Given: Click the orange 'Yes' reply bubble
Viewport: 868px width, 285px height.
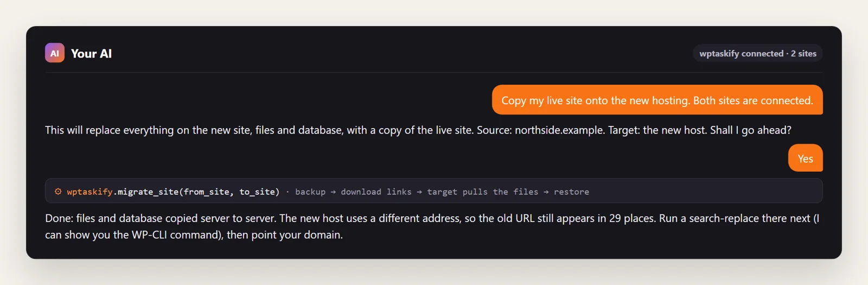Looking at the screenshot, I should point(805,158).
